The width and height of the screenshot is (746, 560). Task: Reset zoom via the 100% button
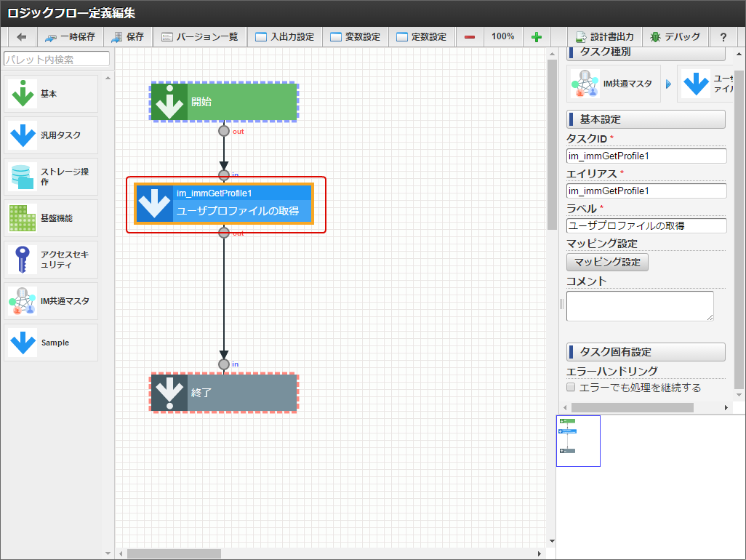click(x=503, y=36)
